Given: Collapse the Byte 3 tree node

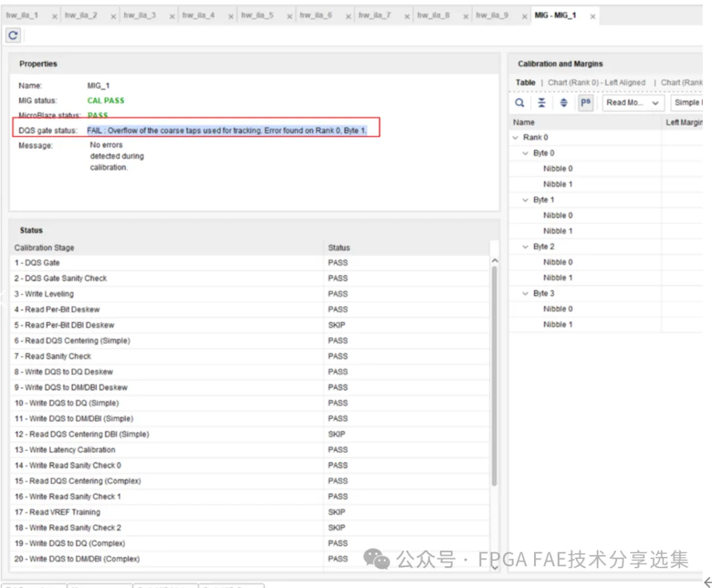Looking at the screenshot, I should 525,293.
